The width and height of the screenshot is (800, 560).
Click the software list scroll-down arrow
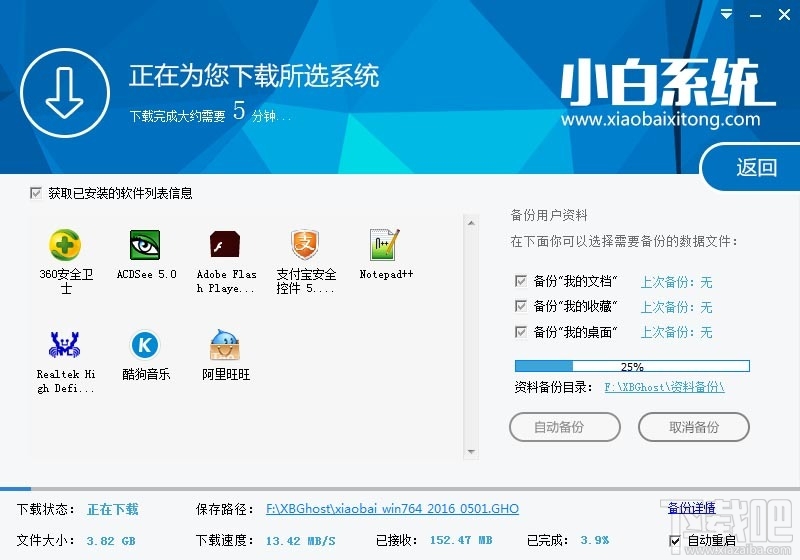[x=471, y=452]
